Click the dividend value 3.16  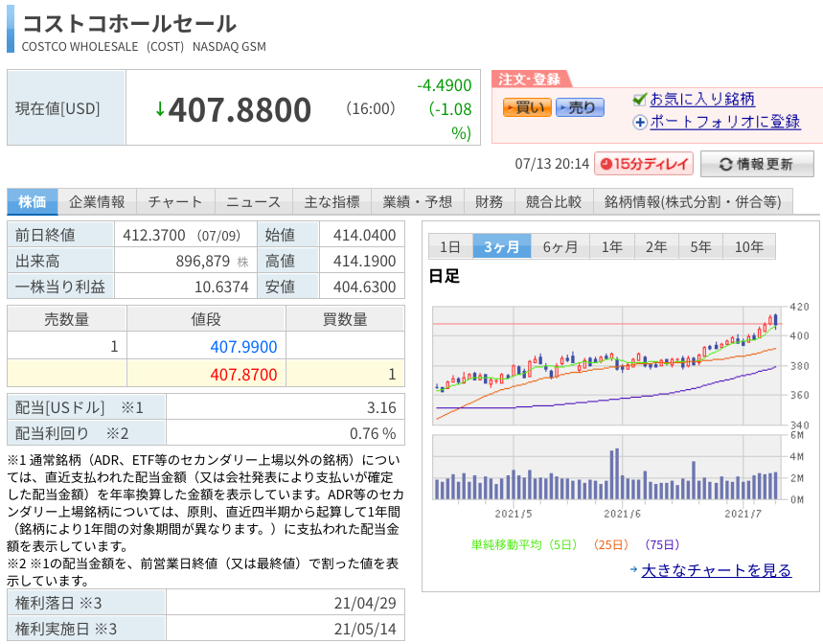(381, 408)
